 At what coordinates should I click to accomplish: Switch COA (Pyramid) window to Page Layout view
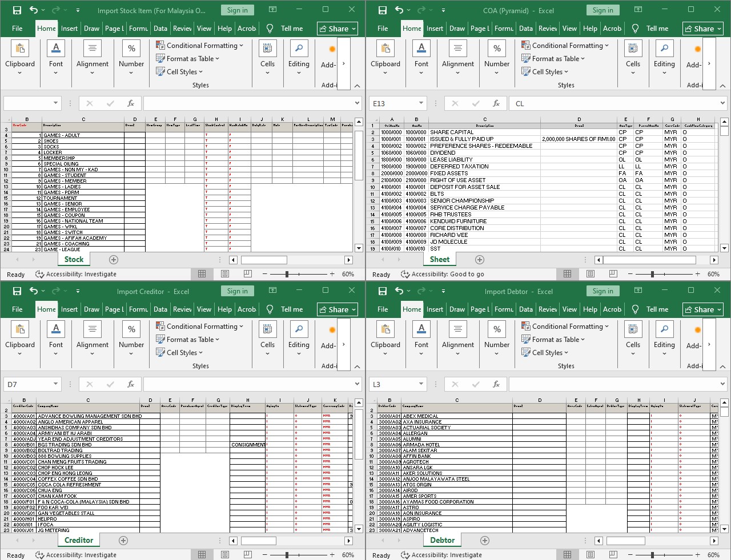pos(591,274)
